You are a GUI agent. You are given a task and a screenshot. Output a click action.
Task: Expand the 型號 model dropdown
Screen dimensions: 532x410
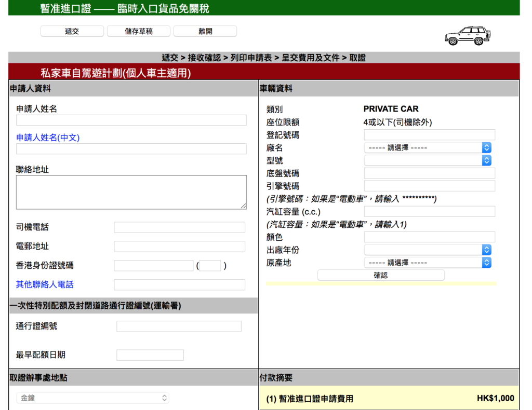[x=428, y=160]
